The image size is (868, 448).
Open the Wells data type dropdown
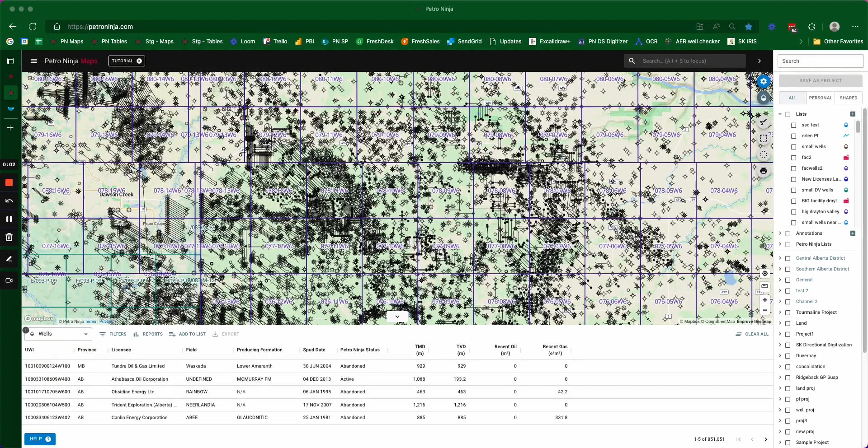58,334
